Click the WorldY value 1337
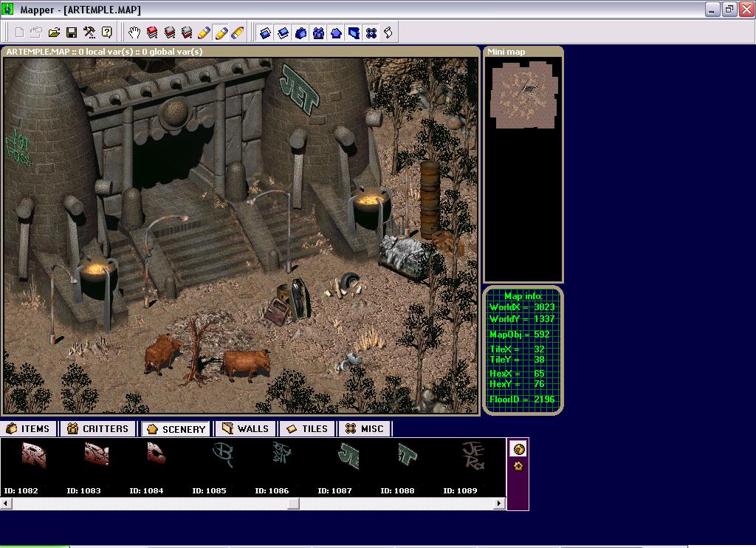 click(544, 319)
